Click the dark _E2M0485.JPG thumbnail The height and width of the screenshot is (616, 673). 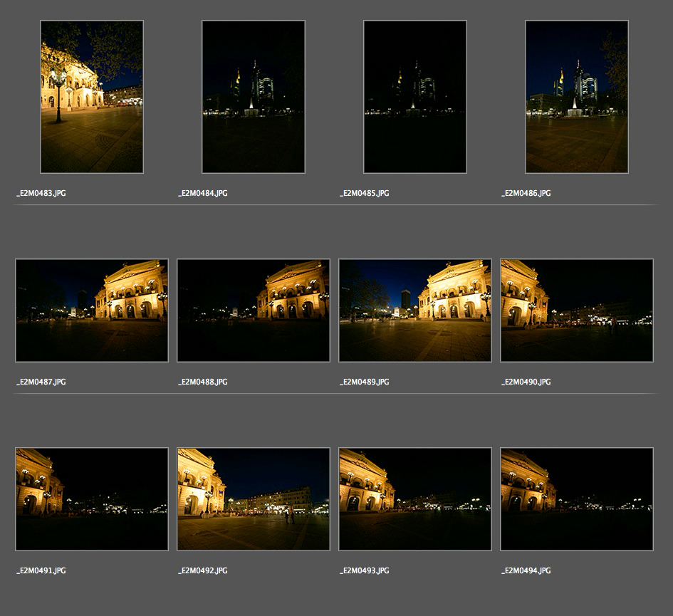pos(415,97)
